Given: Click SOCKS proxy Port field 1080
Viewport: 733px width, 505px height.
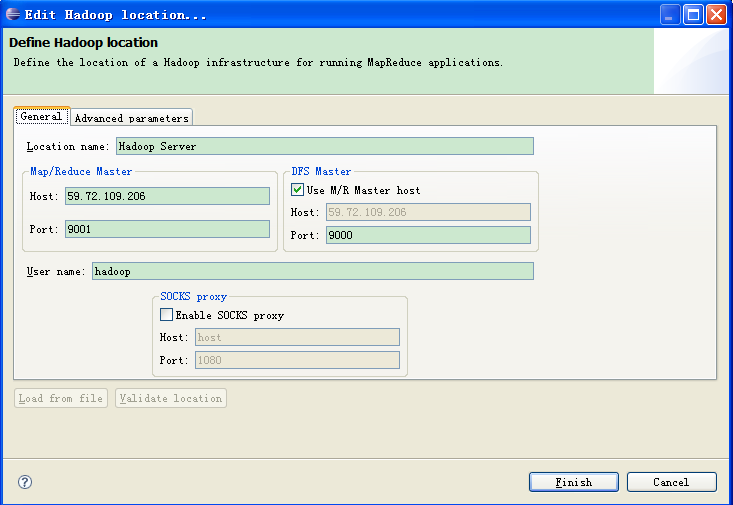Looking at the screenshot, I should (297, 360).
